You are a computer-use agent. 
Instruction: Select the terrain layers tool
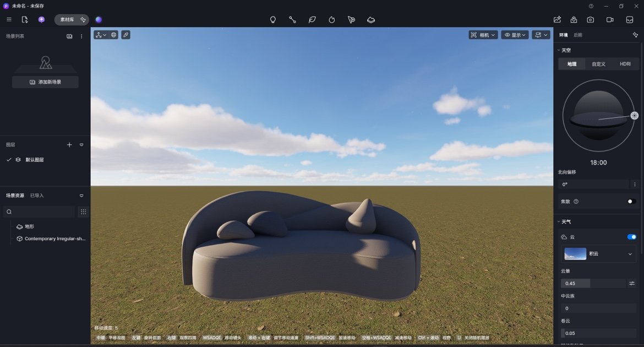(371, 20)
